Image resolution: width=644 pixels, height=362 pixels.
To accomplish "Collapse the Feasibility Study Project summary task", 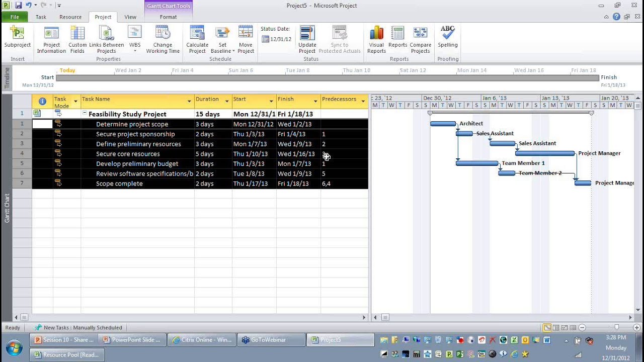I will tap(85, 114).
